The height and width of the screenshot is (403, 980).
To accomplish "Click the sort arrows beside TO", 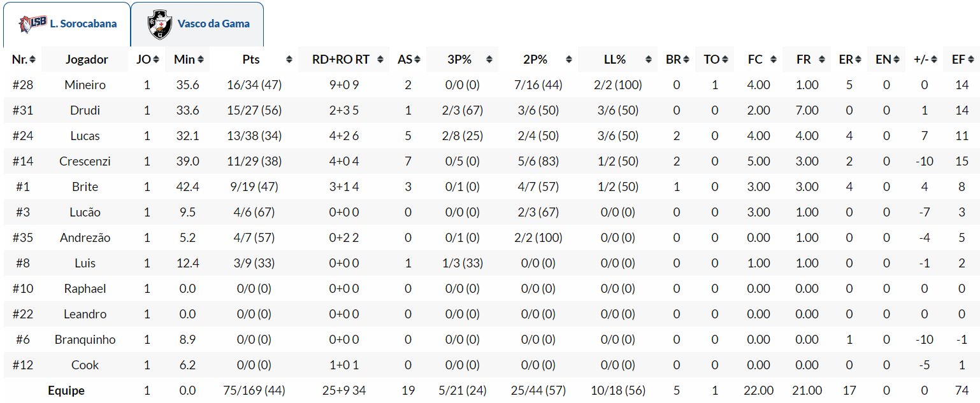I will (x=724, y=59).
